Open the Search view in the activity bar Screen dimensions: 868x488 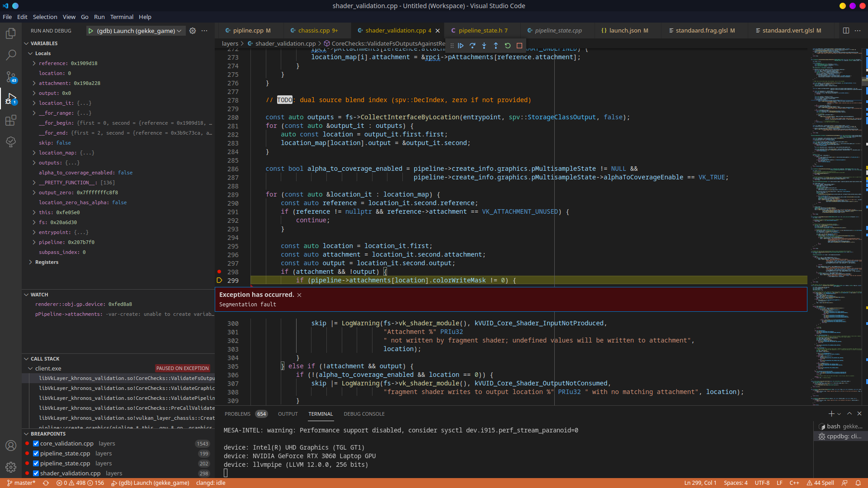point(11,55)
